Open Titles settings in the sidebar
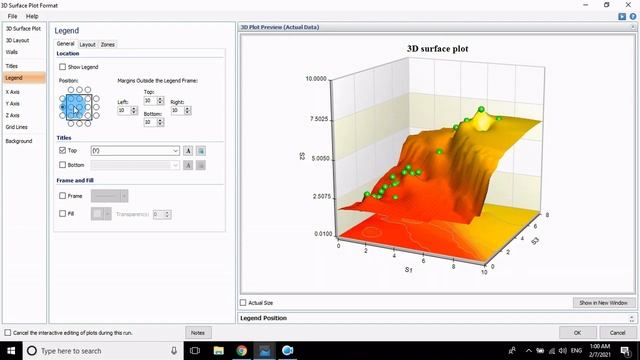The width and height of the screenshot is (640, 360). pyautogui.click(x=12, y=66)
